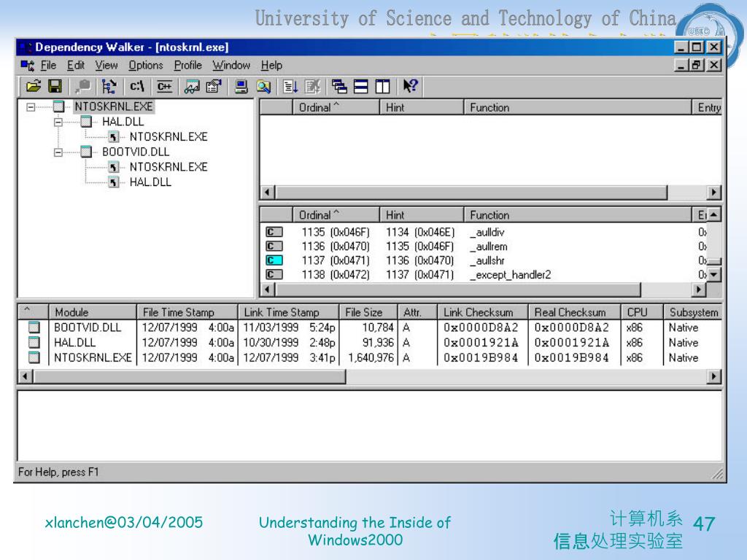Open System Information computer icon

pyautogui.click(x=241, y=86)
